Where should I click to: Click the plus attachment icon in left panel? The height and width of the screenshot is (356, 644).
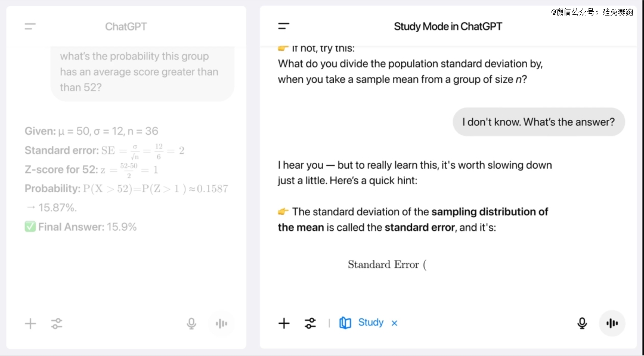[30, 324]
